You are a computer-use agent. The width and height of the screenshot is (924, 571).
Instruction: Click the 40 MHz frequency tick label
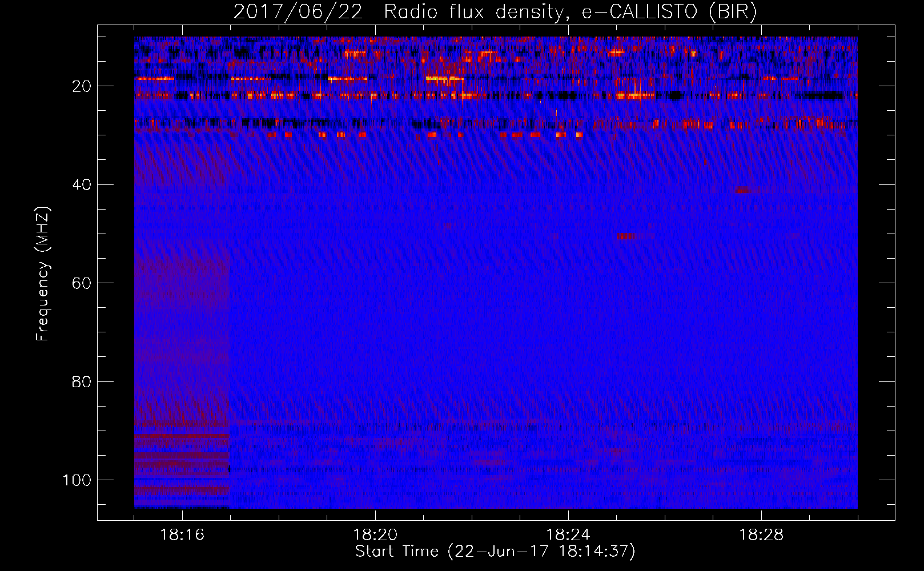click(82, 185)
